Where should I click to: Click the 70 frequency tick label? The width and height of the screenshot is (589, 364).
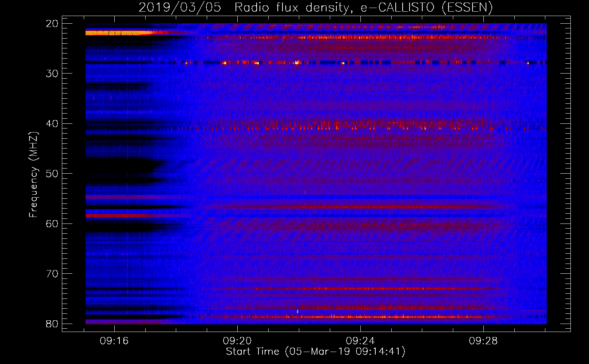click(x=52, y=274)
